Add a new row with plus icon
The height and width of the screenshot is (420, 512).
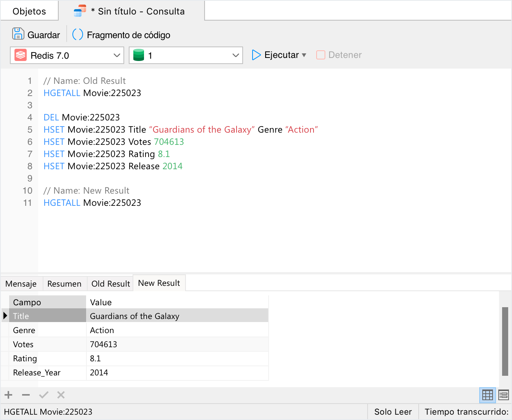(8, 395)
